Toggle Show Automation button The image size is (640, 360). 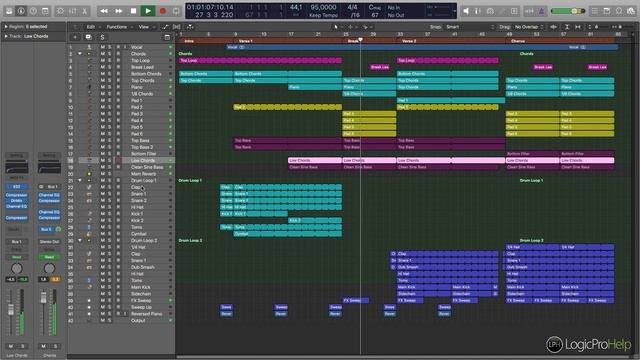click(x=165, y=27)
